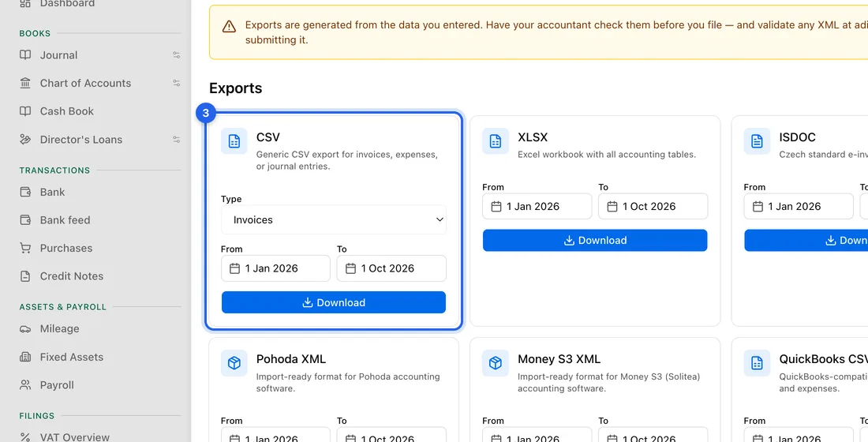Click the warning triangle icon in banner

(x=229, y=27)
